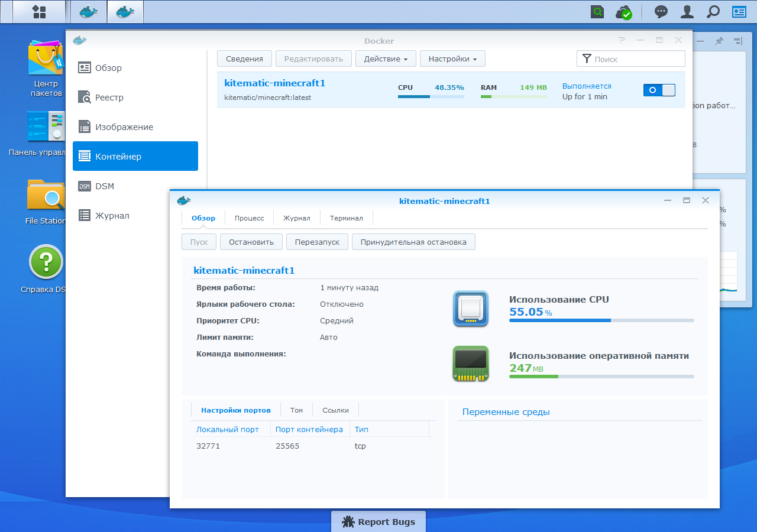Click the Редактировать button
The width and height of the screenshot is (757, 532).
coord(313,59)
